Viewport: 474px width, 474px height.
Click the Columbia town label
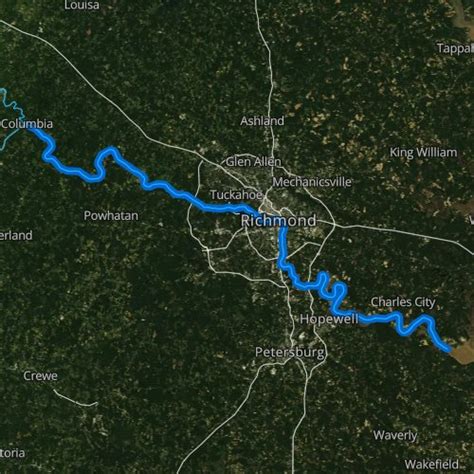coord(27,124)
